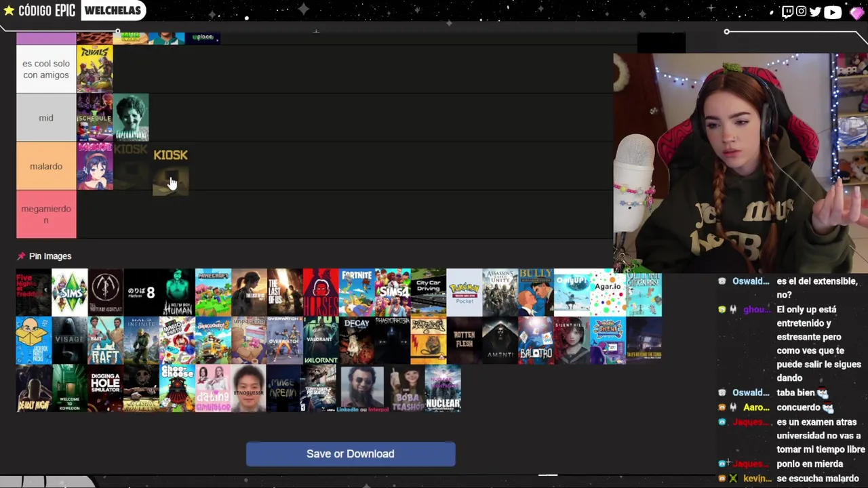Image resolution: width=868 pixels, height=488 pixels.
Task: Select the Schedule I image in mid tier
Action: pyautogui.click(x=95, y=117)
